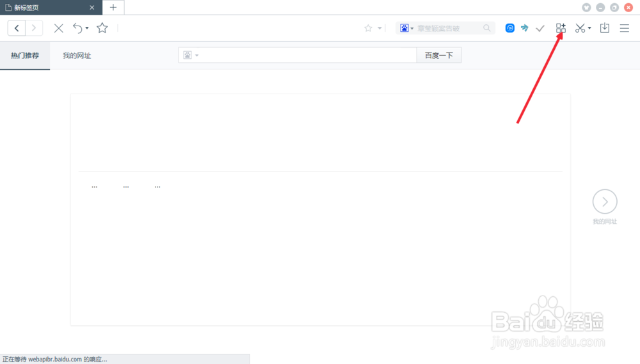The height and width of the screenshot is (364, 640).
Task: Open the downloads icon
Action: click(x=605, y=28)
